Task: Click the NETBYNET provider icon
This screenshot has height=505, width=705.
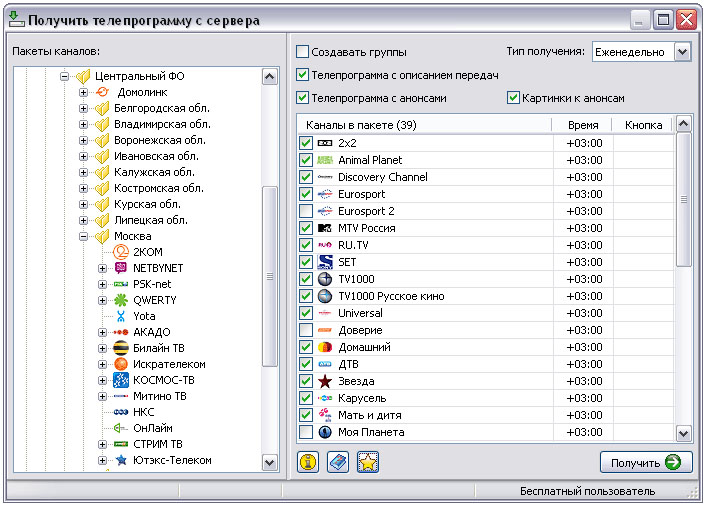Action: (121, 268)
